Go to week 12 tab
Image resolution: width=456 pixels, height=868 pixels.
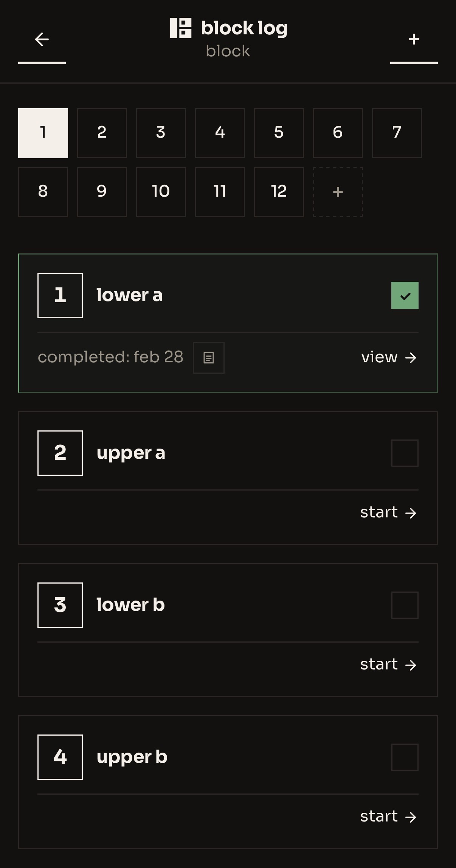tap(279, 192)
